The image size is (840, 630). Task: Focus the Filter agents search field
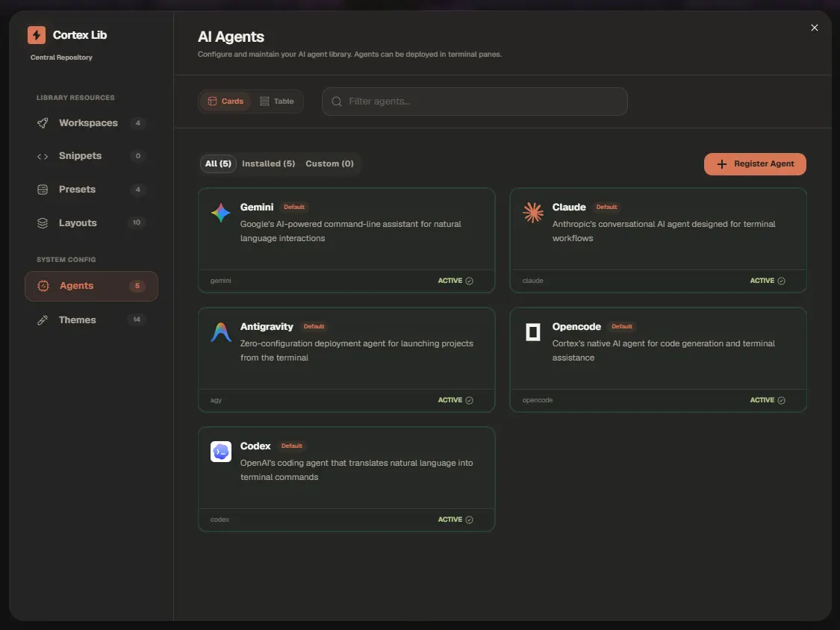click(x=475, y=102)
